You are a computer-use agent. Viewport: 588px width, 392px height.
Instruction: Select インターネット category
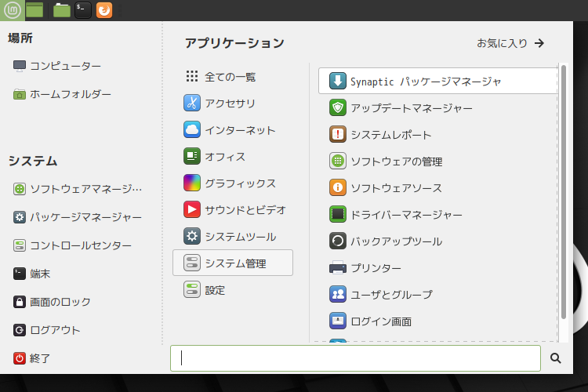233,129
